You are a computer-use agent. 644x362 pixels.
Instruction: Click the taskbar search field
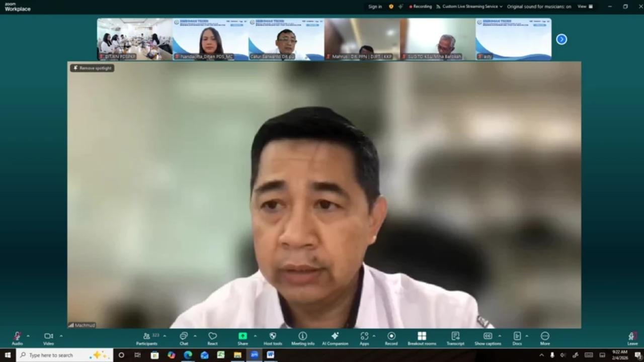[x=64, y=355]
